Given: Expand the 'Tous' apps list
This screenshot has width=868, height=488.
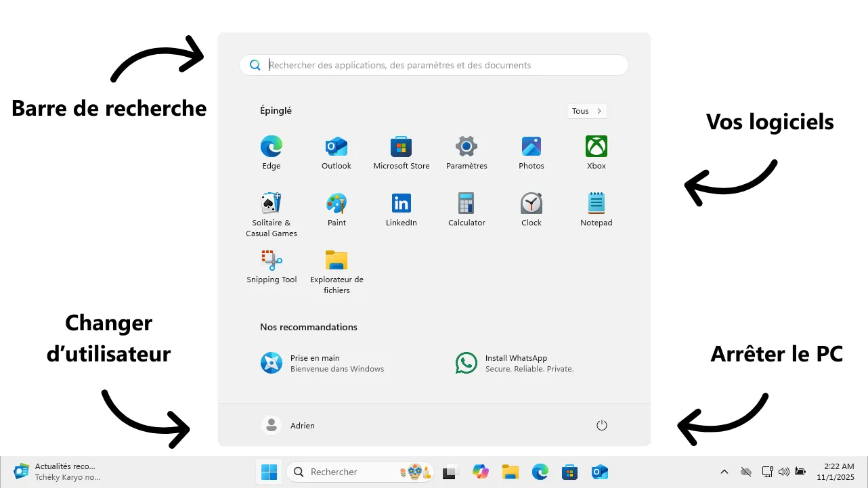Looking at the screenshot, I should [586, 110].
